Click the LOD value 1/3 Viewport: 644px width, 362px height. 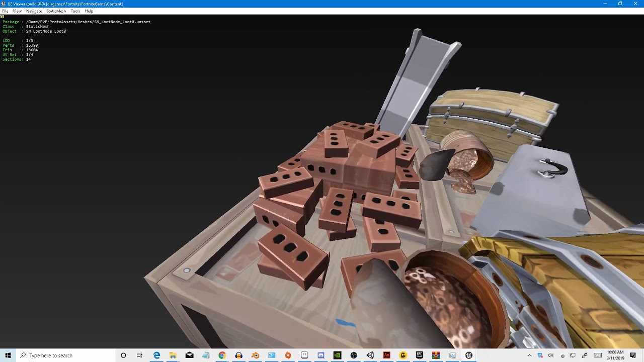click(30, 41)
